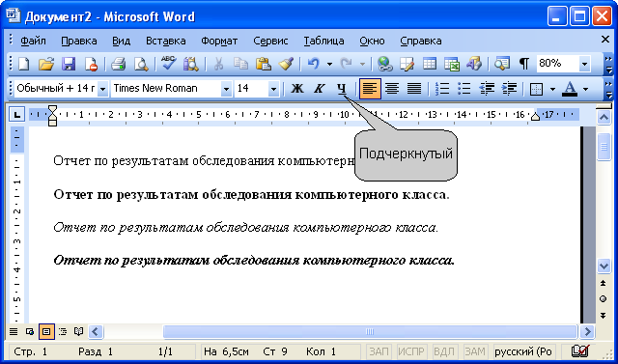Expand the font size 14 dropdown
618x364 pixels.
point(273,89)
